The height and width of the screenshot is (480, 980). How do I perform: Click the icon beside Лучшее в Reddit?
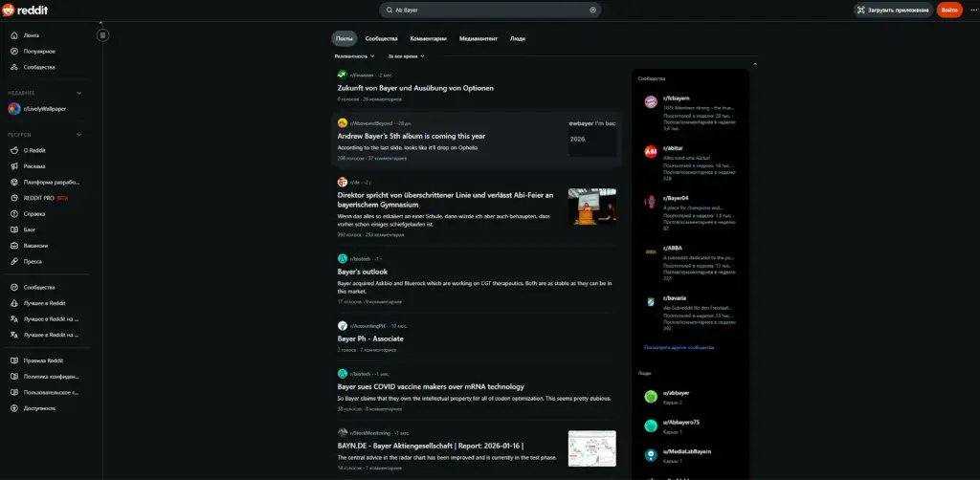pyautogui.click(x=14, y=303)
